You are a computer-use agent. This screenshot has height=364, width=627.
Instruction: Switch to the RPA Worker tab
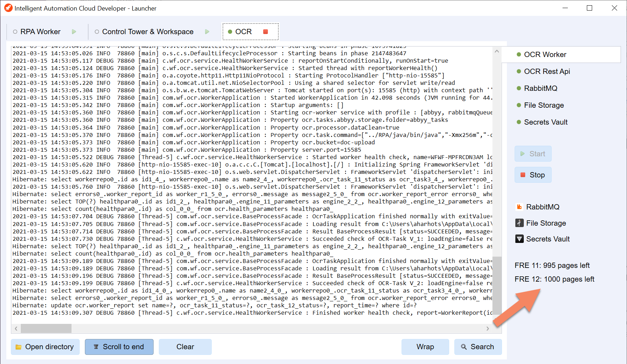pos(41,32)
